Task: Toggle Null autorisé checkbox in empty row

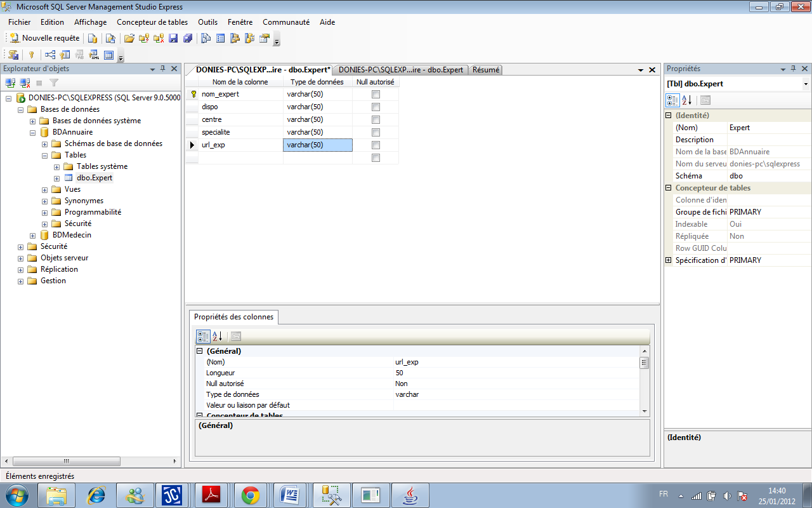Action: click(x=376, y=157)
